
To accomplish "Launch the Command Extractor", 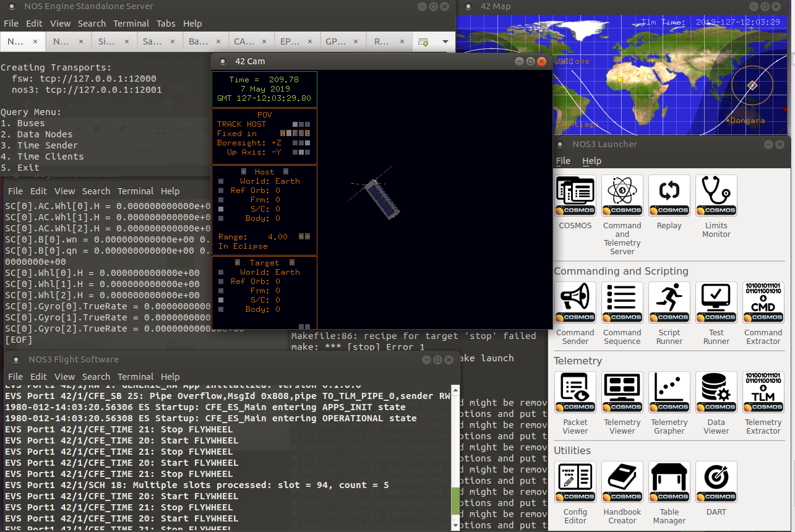I will pyautogui.click(x=763, y=302).
